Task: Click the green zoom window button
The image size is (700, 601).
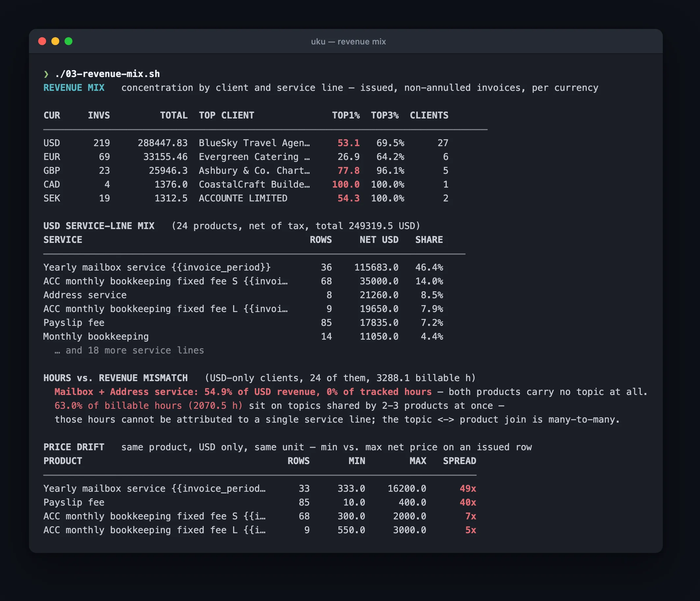Action: pyautogui.click(x=68, y=41)
